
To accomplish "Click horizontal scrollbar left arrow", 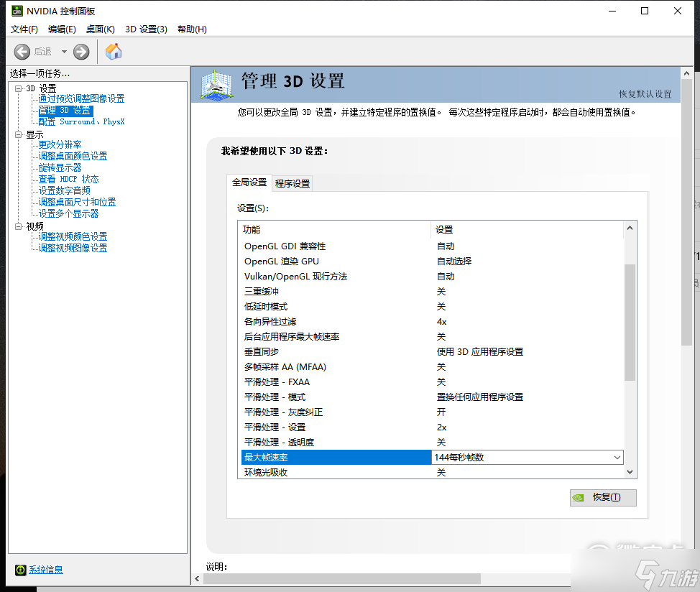I will click(x=198, y=579).
